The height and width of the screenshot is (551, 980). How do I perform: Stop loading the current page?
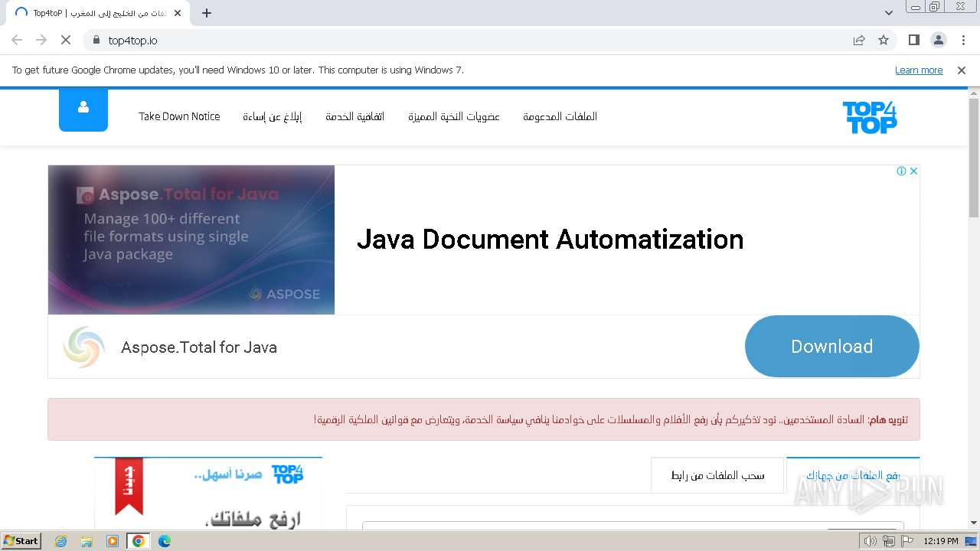tap(65, 40)
